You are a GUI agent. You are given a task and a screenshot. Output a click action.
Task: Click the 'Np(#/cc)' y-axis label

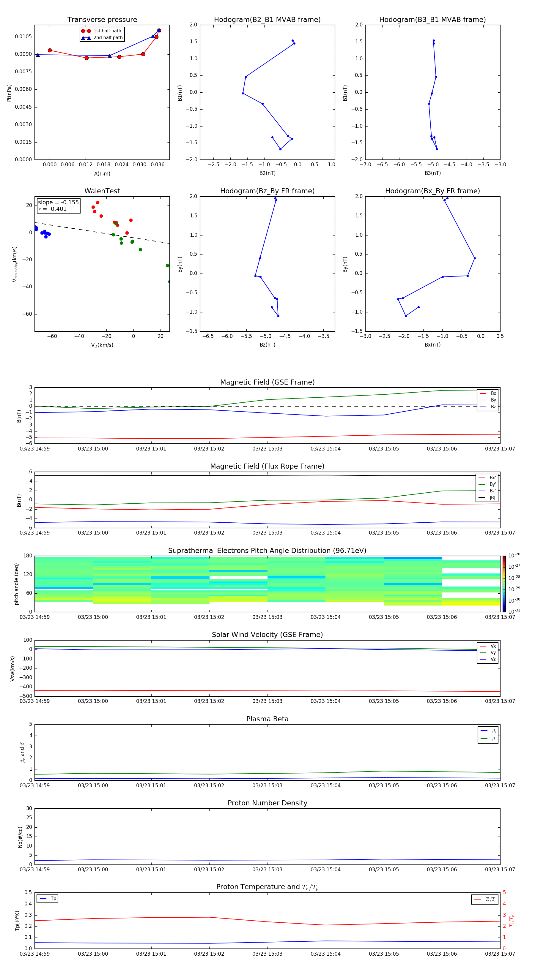pos(20,837)
